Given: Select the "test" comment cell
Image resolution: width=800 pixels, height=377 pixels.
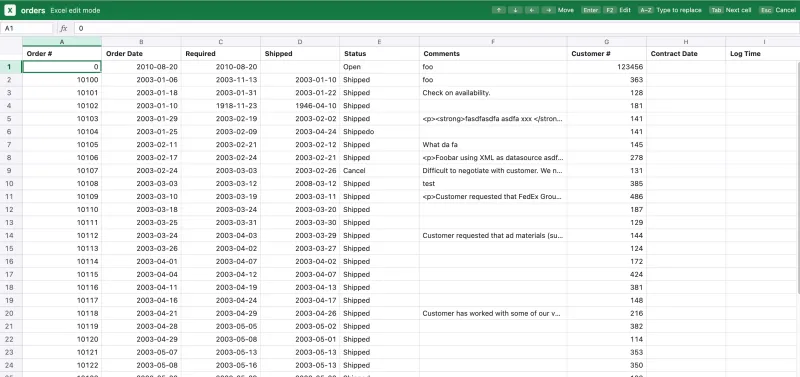Looking at the screenshot, I should [x=493, y=184].
